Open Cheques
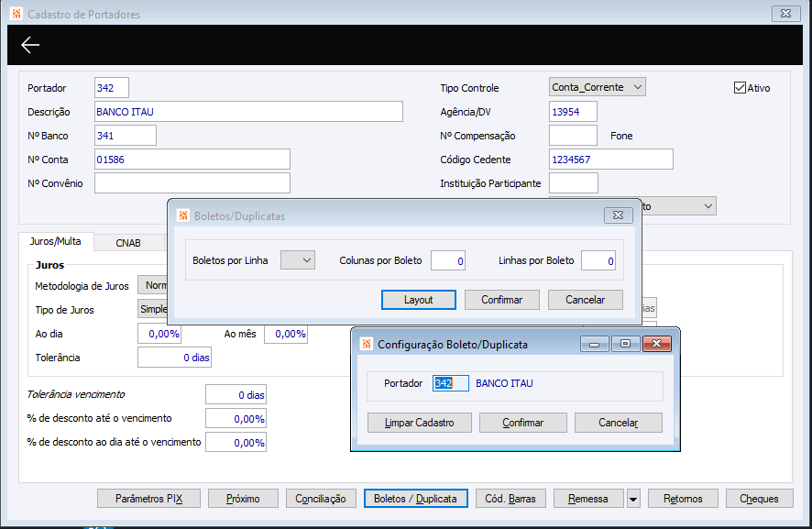 pos(759,499)
